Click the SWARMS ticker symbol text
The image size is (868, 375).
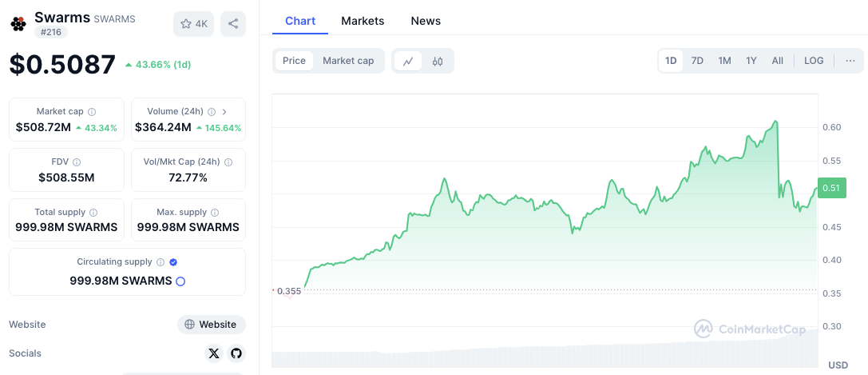pos(115,19)
